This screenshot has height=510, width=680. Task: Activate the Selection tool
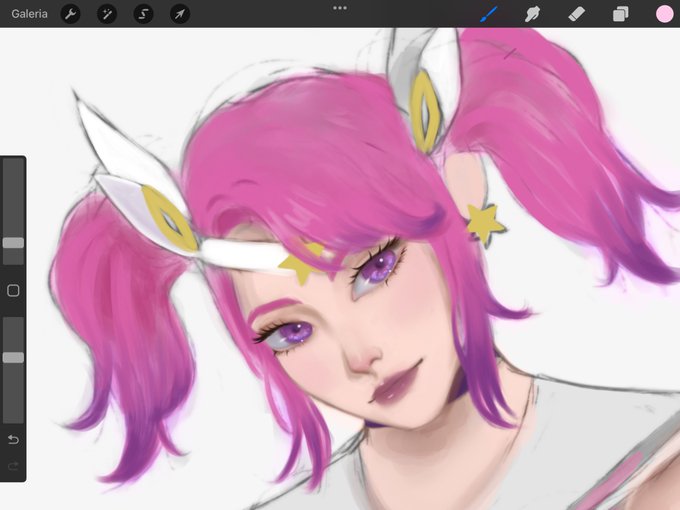point(143,14)
